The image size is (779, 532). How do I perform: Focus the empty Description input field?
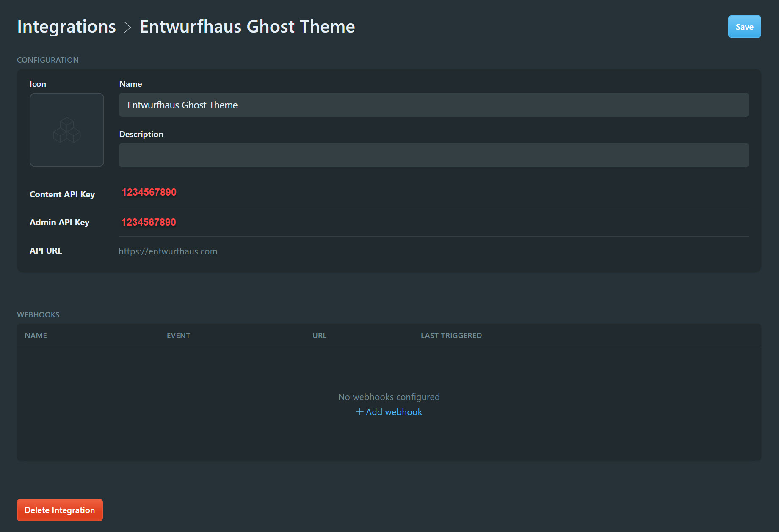point(434,155)
